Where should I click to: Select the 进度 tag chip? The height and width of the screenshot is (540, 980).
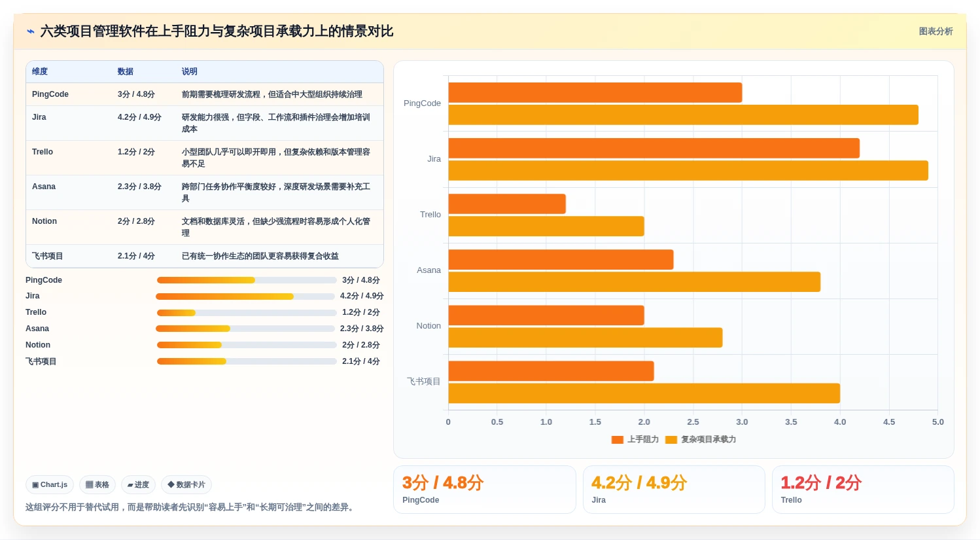click(x=138, y=485)
